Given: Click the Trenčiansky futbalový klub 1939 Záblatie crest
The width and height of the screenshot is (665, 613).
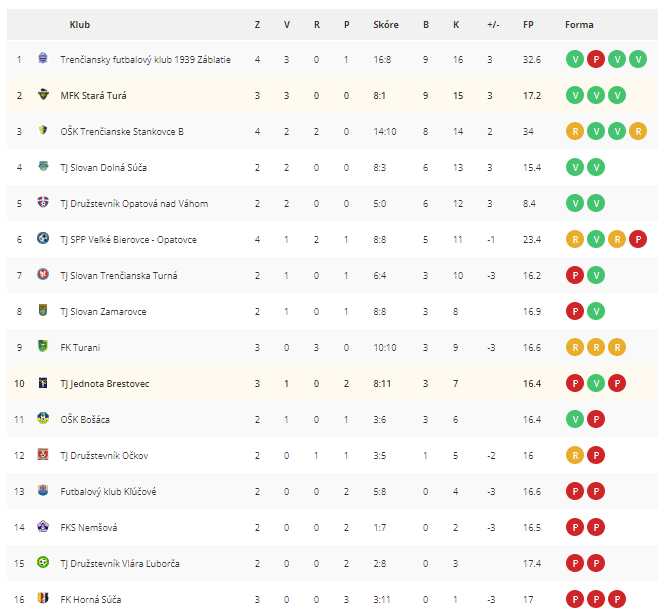Looking at the screenshot, I should coord(43,58).
